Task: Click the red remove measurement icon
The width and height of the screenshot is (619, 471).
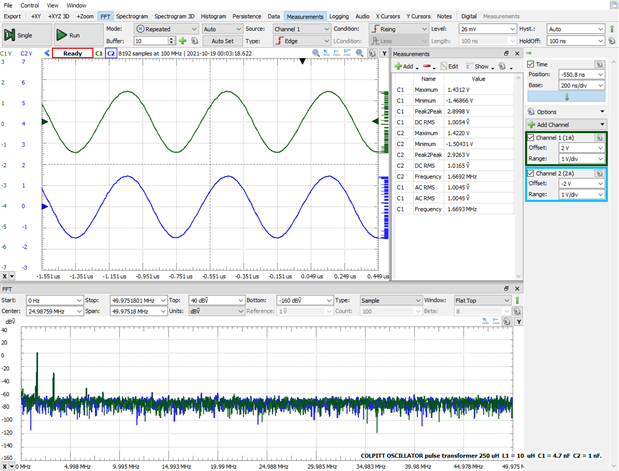Action: pos(426,65)
